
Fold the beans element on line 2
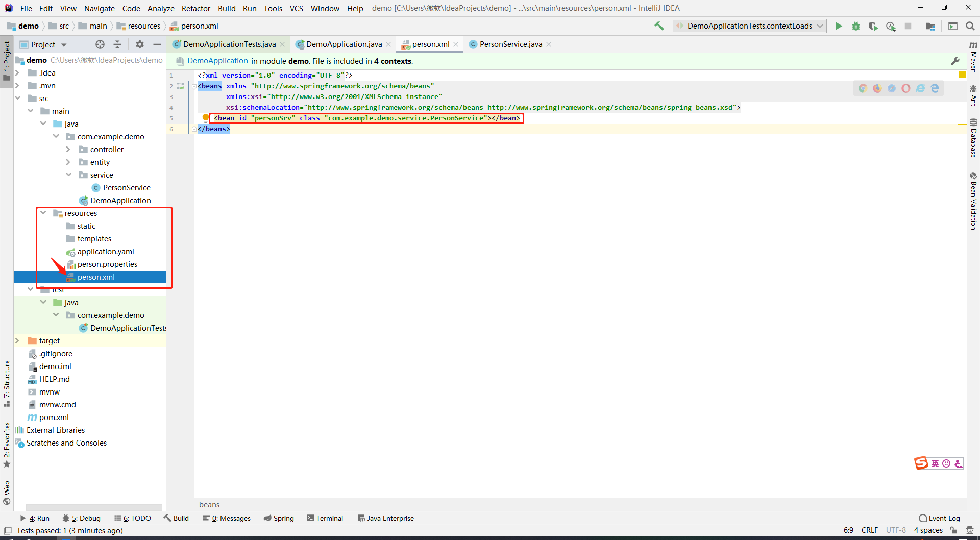[194, 86]
